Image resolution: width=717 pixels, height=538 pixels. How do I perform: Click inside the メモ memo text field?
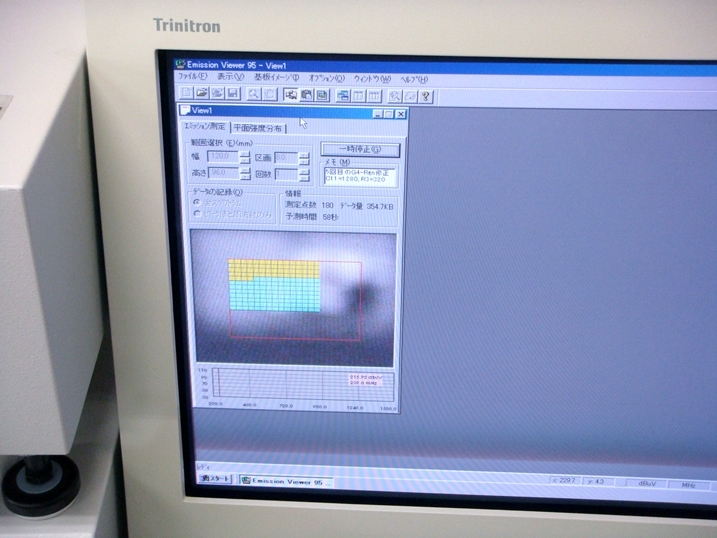359,176
